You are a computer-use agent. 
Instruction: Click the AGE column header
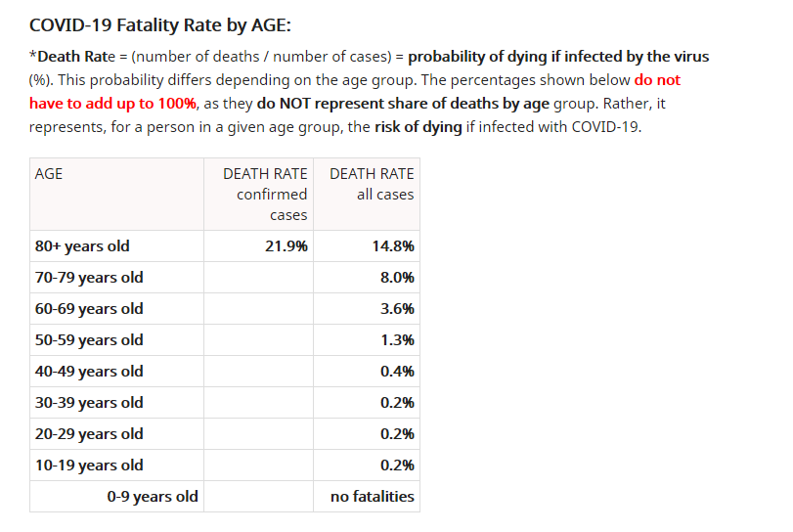[49, 173]
